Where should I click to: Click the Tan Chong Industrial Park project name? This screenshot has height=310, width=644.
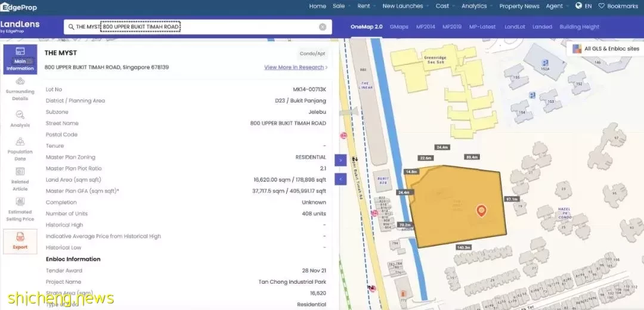[x=292, y=281]
